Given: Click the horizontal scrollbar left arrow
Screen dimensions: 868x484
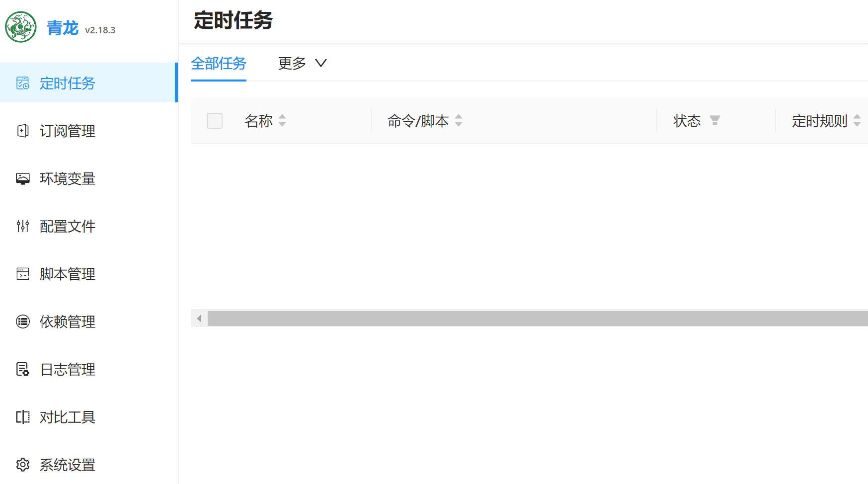Looking at the screenshot, I should coord(199,319).
